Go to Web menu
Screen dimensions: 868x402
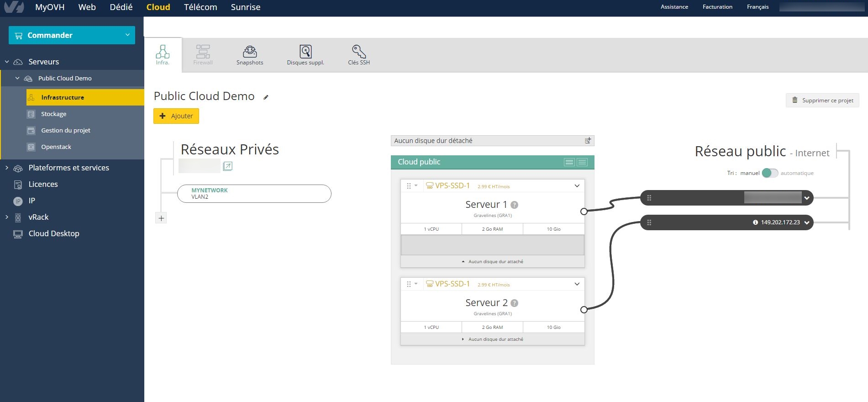pyautogui.click(x=87, y=7)
